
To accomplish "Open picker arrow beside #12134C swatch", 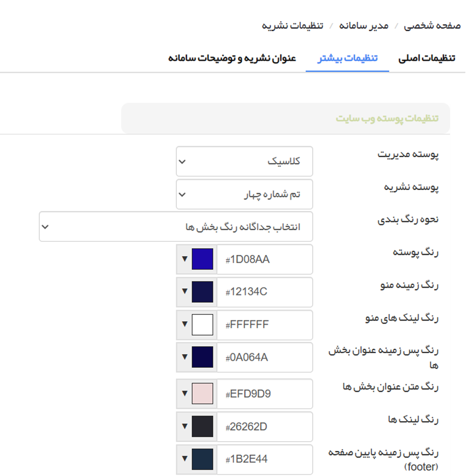I will tap(184, 292).
